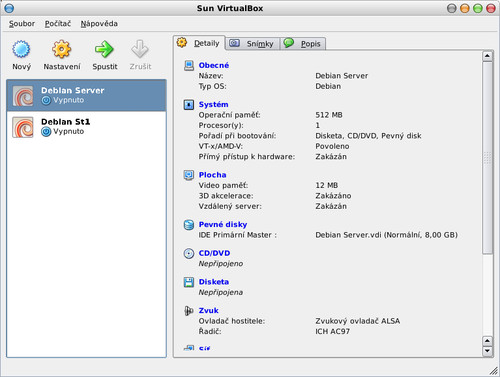Switch to the Popis tab
The image size is (500, 377).
[x=303, y=44]
